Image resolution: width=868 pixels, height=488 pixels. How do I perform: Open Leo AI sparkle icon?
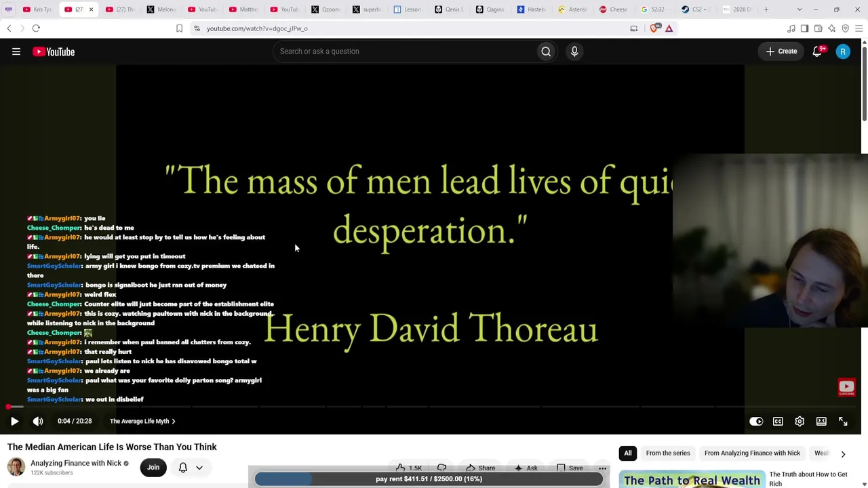click(x=831, y=28)
